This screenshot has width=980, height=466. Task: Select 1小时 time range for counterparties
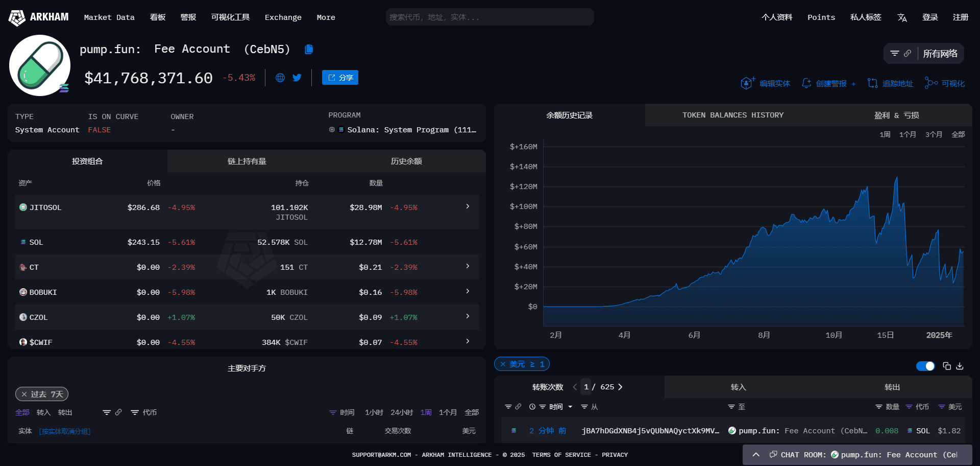coord(374,412)
